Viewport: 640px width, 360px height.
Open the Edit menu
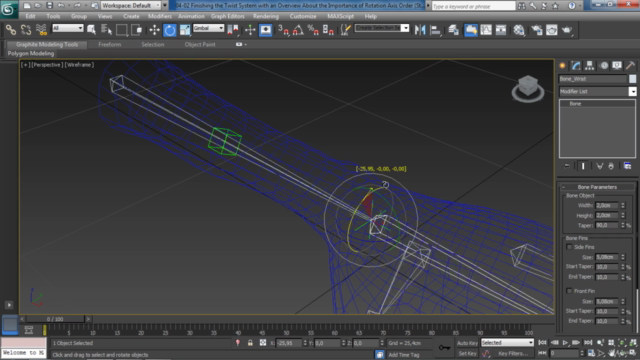[x=30, y=16]
